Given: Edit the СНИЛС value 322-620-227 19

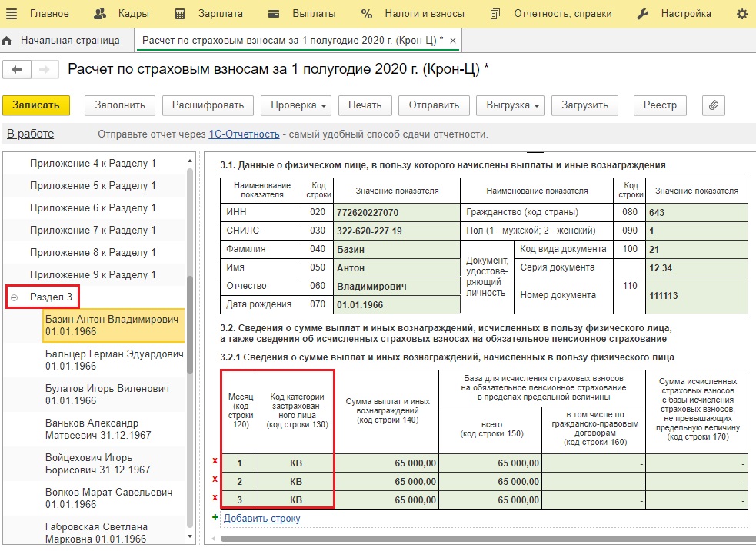Looking at the screenshot, I should 396,231.
